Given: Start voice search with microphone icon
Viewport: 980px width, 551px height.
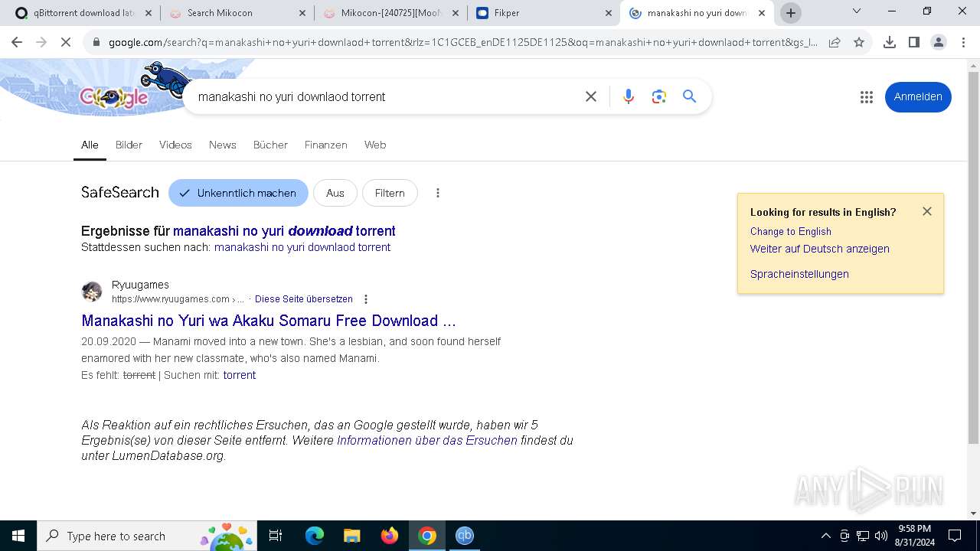Looking at the screenshot, I should (x=629, y=96).
